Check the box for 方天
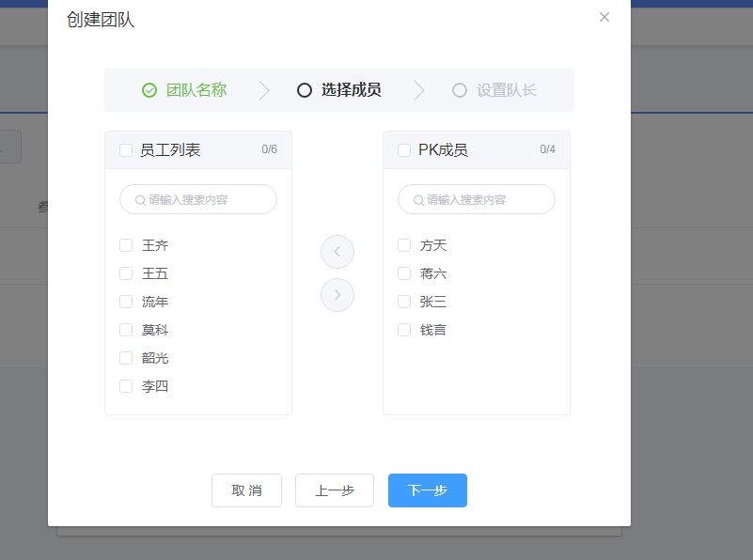This screenshot has height=560, width=753. pyautogui.click(x=404, y=245)
